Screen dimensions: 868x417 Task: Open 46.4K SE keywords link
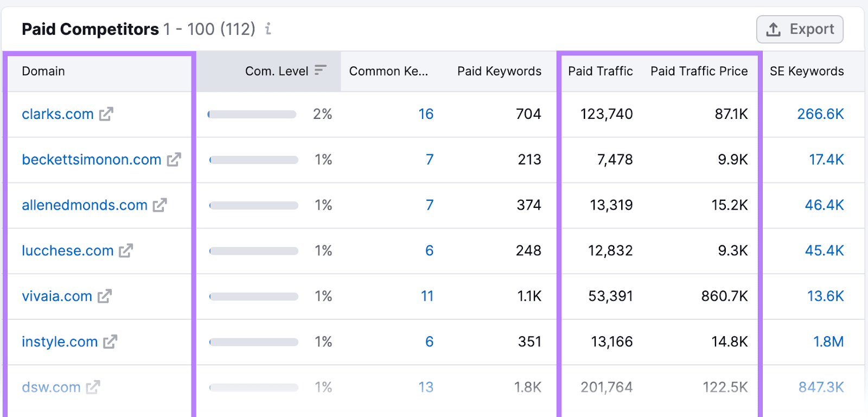tap(825, 205)
